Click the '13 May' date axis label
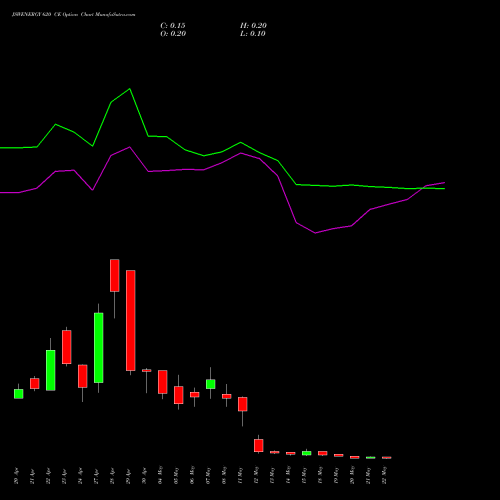The height and width of the screenshot is (500, 500). (273, 476)
